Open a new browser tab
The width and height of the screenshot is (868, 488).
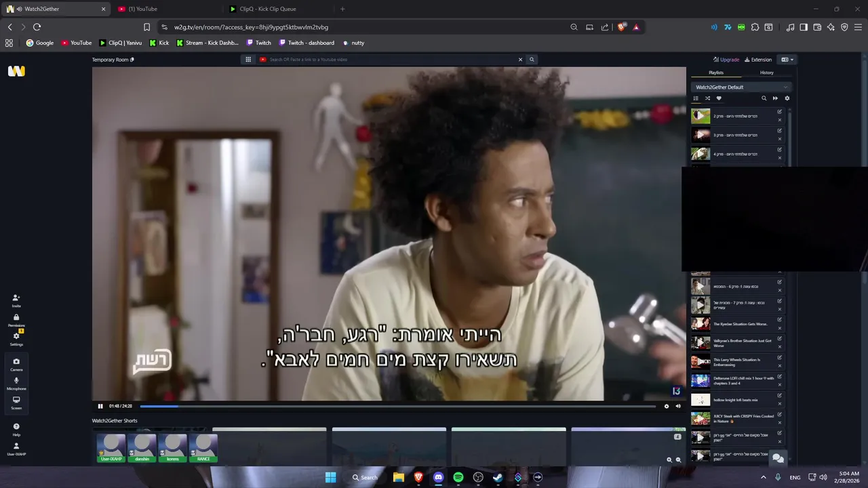(x=342, y=9)
